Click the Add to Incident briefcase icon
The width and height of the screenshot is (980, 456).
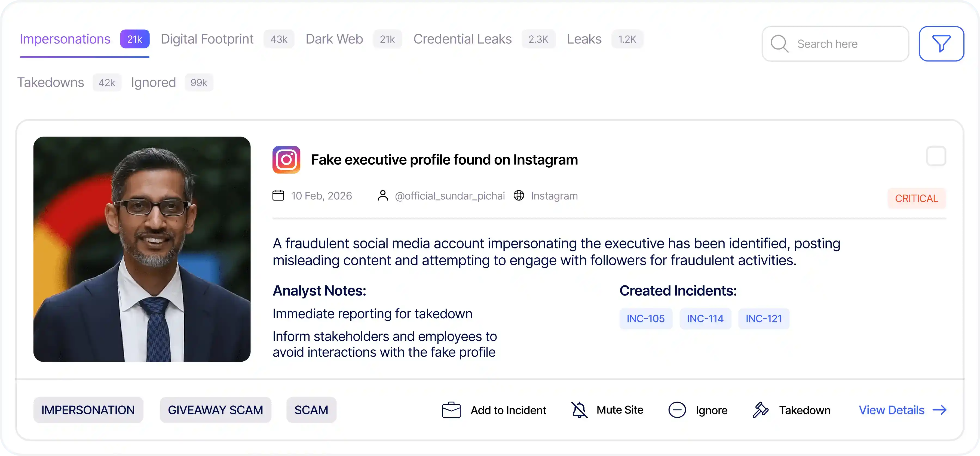coord(451,410)
